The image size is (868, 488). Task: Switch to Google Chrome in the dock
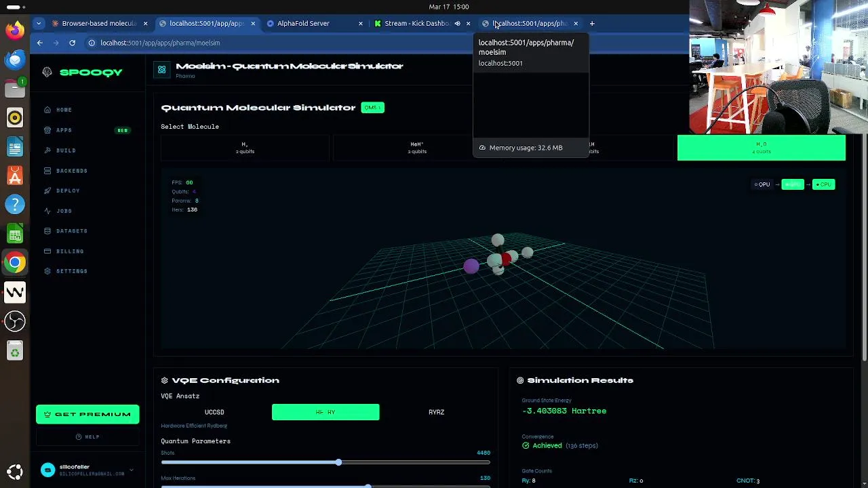14,263
